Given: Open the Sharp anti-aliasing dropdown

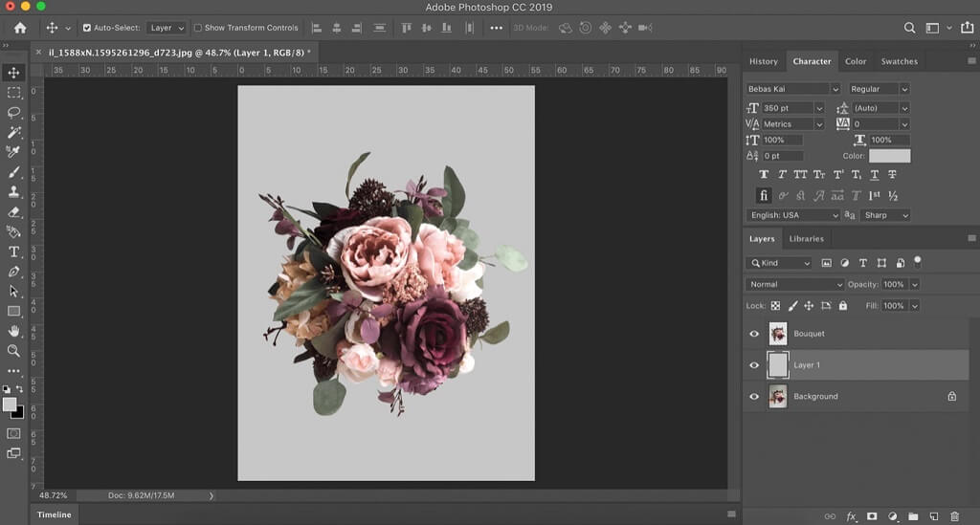Looking at the screenshot, I should (884, 215).
